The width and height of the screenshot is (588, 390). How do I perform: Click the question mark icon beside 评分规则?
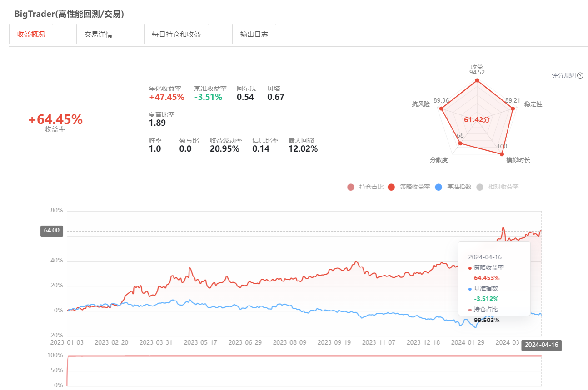click(580, 76)
